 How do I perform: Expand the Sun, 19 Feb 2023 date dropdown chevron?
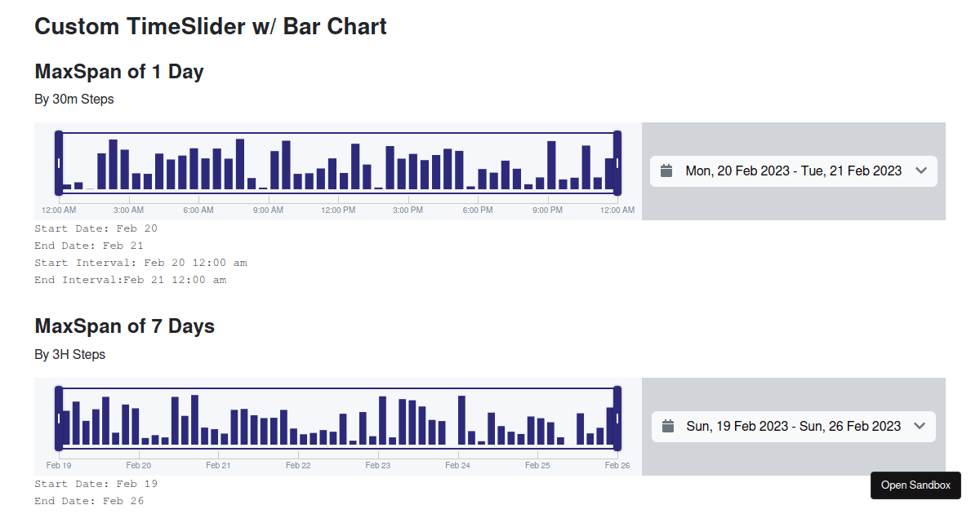[920, 426]
